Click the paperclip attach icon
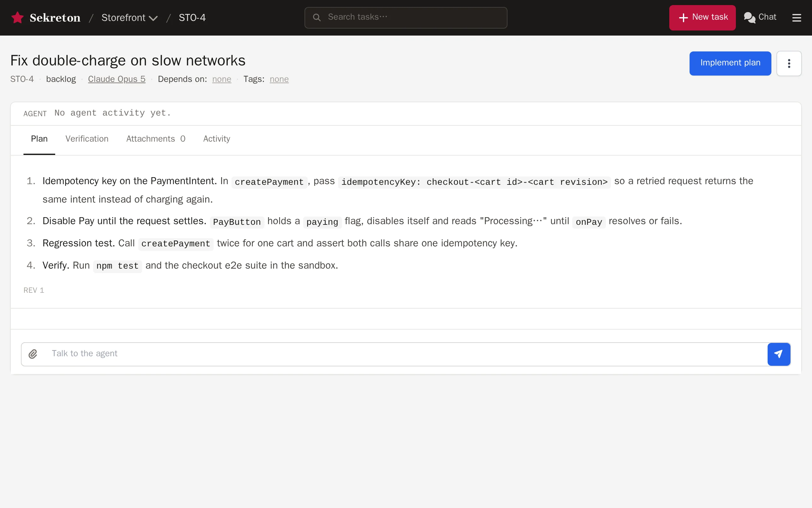The image size is (812, 508). pyautogui.click(x=33, y=354)
